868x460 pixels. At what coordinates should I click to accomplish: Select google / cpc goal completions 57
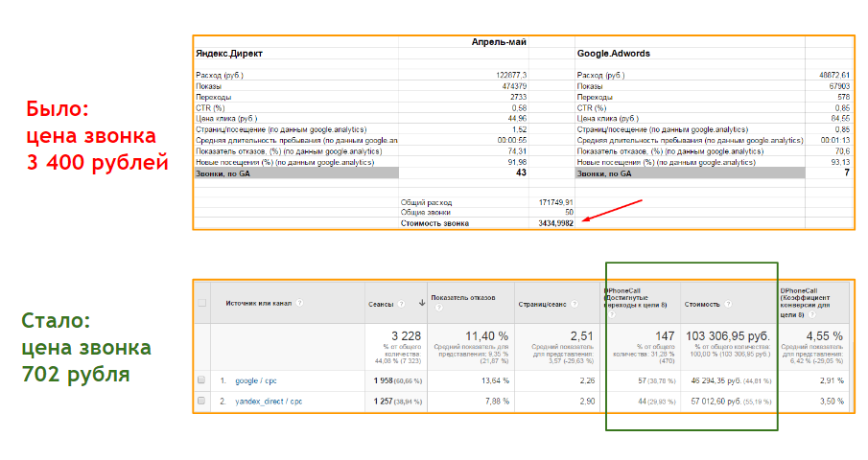643,381
